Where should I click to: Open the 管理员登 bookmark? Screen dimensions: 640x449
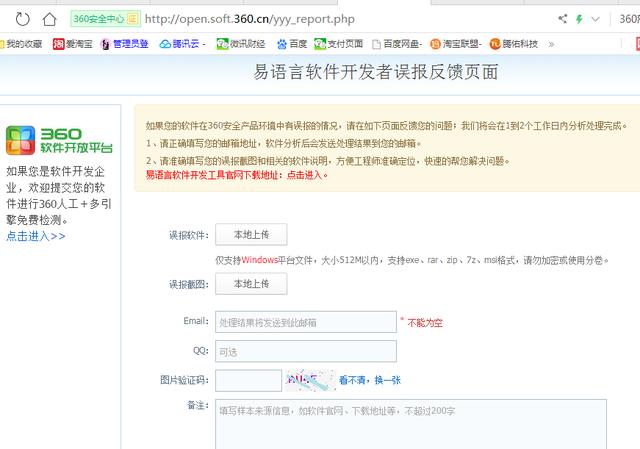coord(125,44)
